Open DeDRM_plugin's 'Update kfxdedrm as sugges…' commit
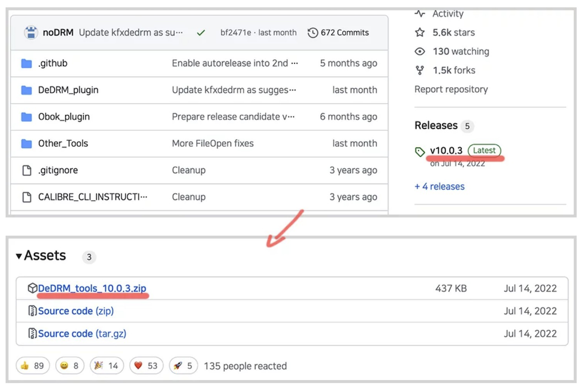The height and width of the screenshot is (392, 584). [x=234, y=90]
